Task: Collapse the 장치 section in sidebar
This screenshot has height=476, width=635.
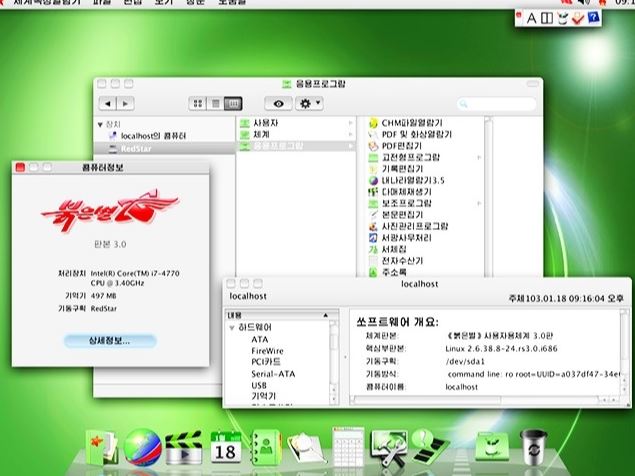Action: coord(100,124)
